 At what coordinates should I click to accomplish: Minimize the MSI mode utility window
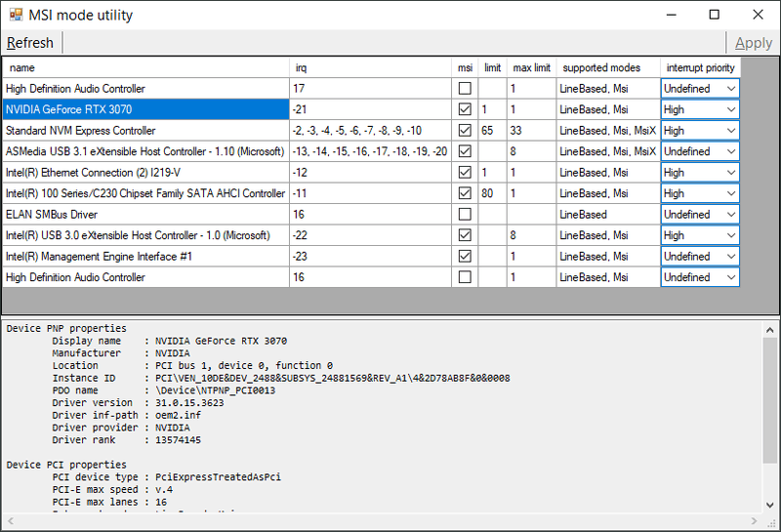coord(672,15)
